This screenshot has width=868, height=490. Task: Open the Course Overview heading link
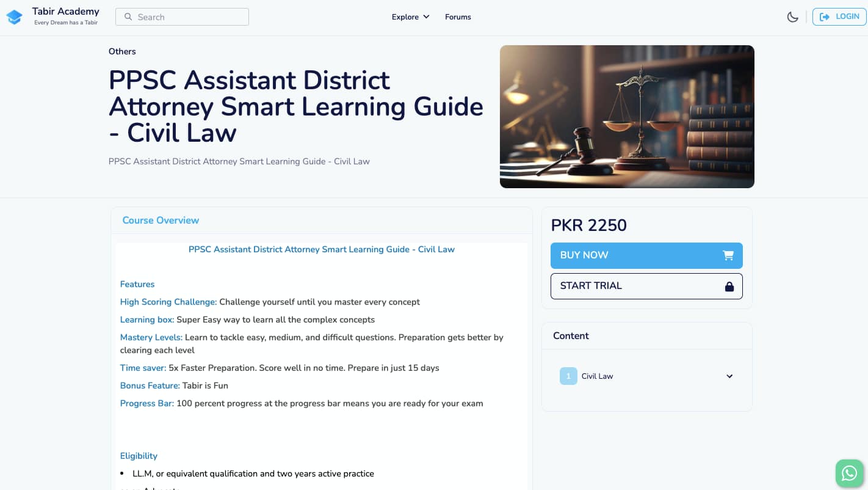coord(161,220)
